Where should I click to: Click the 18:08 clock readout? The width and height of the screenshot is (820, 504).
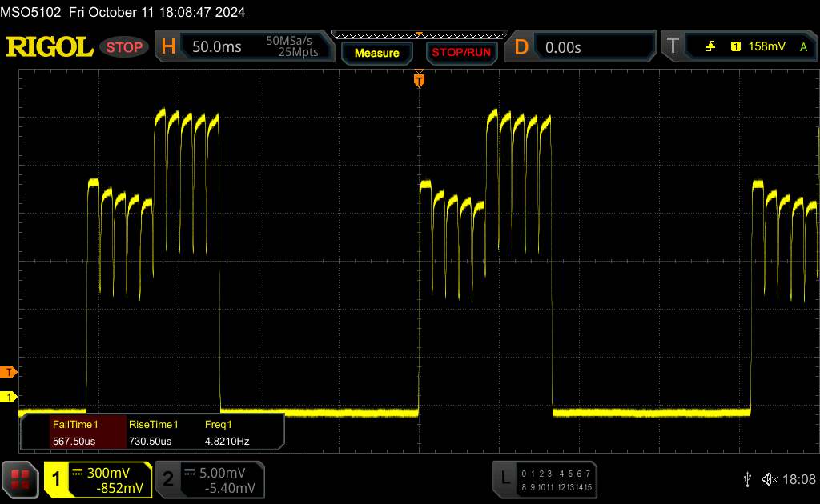click(x=798, y=479)
